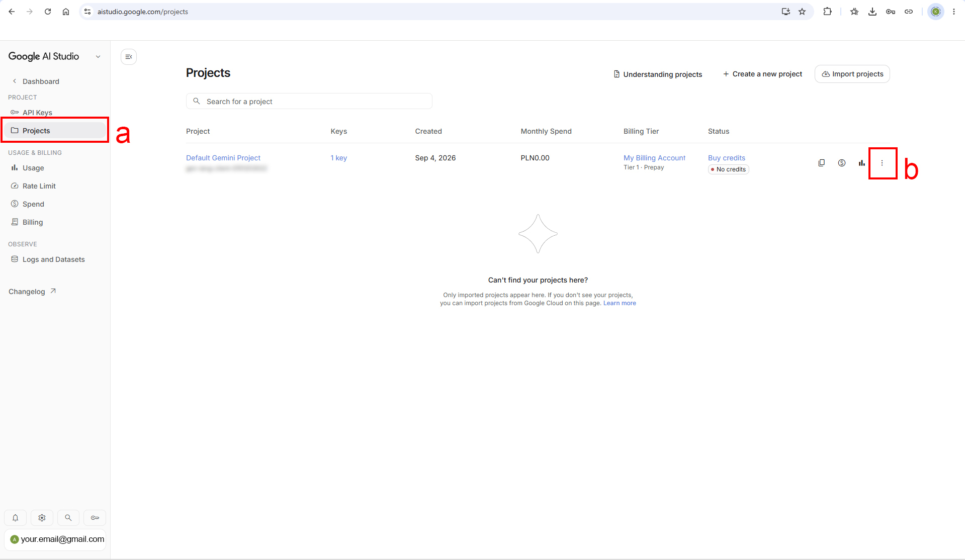Click the search magnifier in sidebar footer
Image resolution: width=965 pixels, height=560 pixels.
(x=68, y=518)
